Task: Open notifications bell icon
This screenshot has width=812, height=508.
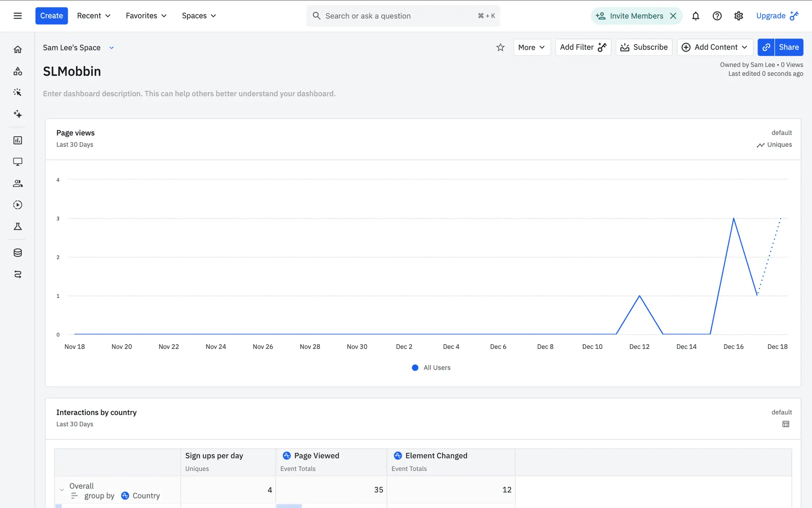Action: click(x=695, y=16)
